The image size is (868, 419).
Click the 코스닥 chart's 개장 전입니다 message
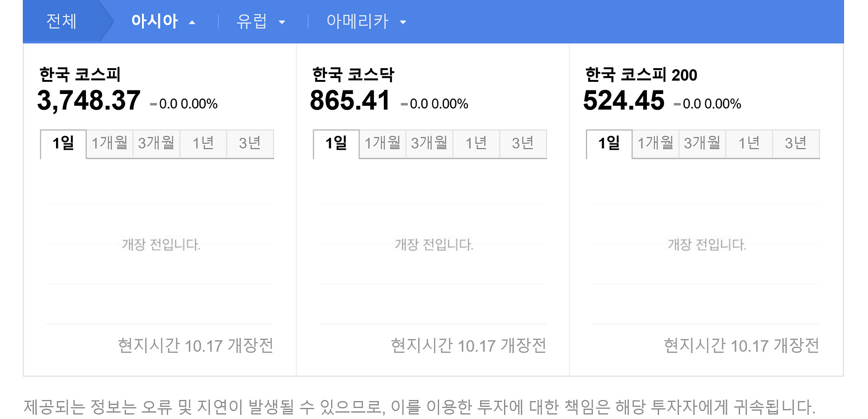click(x=434, y=245)
